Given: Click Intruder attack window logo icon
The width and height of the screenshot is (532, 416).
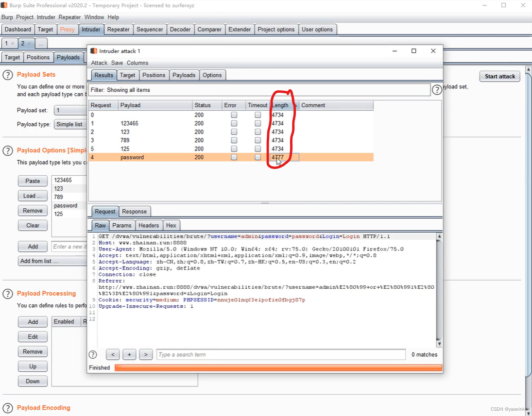Looking at the screenshot, I should [x=94, y=51].
